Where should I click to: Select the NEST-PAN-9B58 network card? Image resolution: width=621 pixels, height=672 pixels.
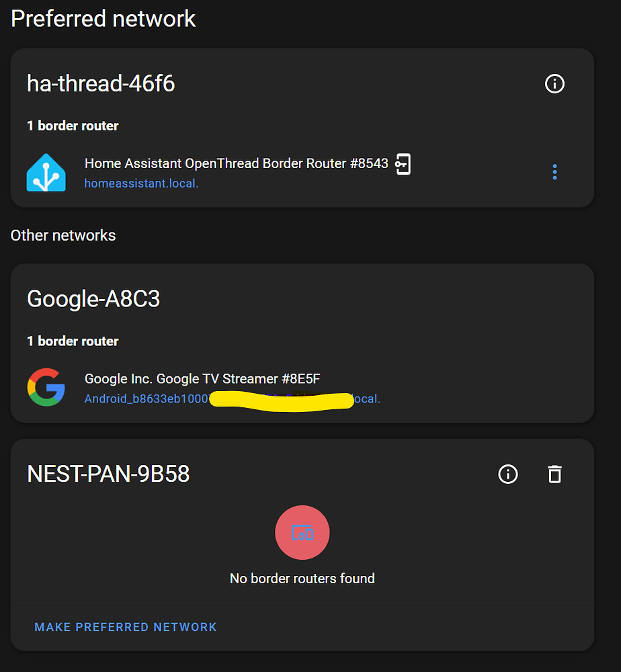(108, 474)
